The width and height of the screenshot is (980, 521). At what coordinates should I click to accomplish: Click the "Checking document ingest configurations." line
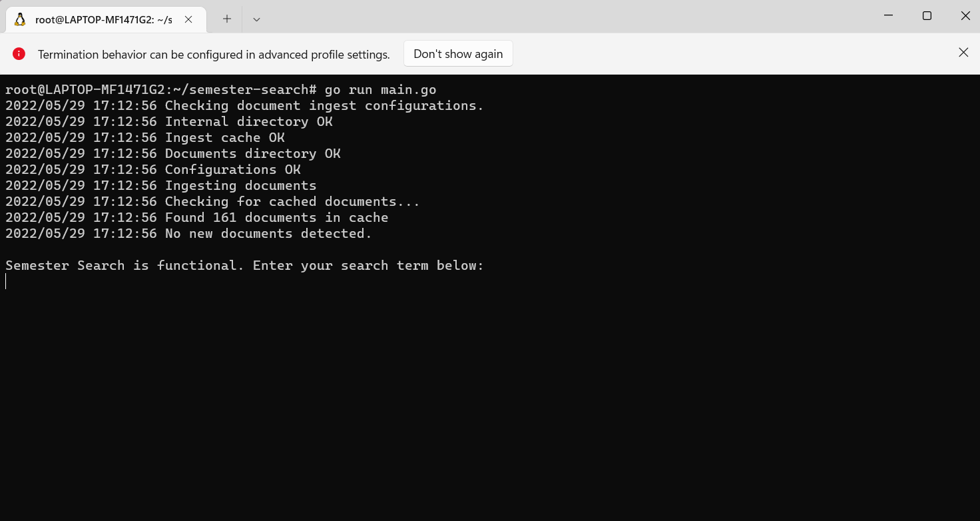324,105
